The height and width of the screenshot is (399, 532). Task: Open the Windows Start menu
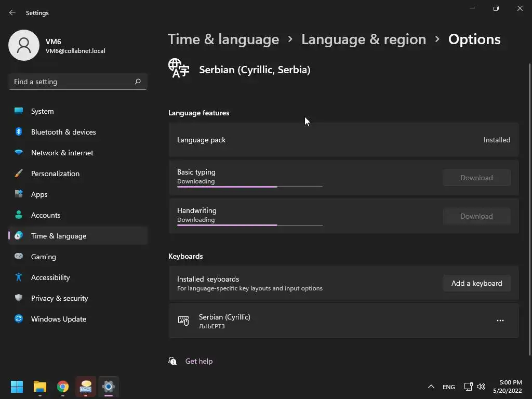(17, 387)
